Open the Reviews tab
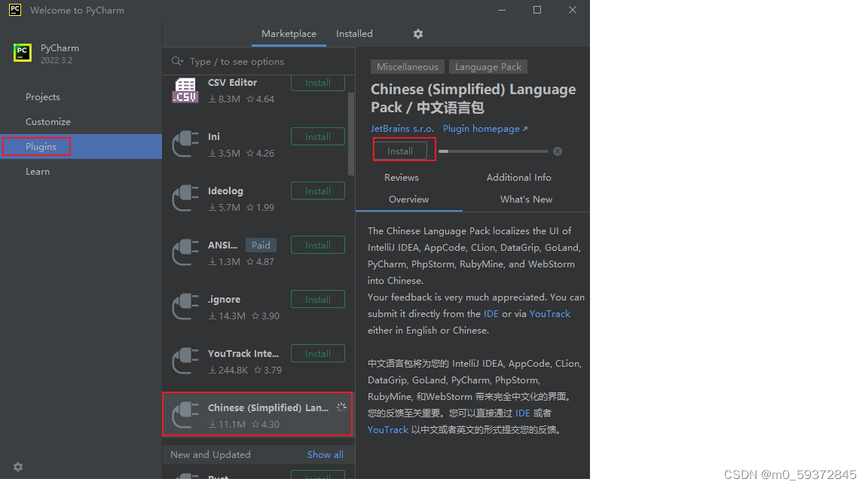The height and width of the screenshot is (488, 868). 402,178
